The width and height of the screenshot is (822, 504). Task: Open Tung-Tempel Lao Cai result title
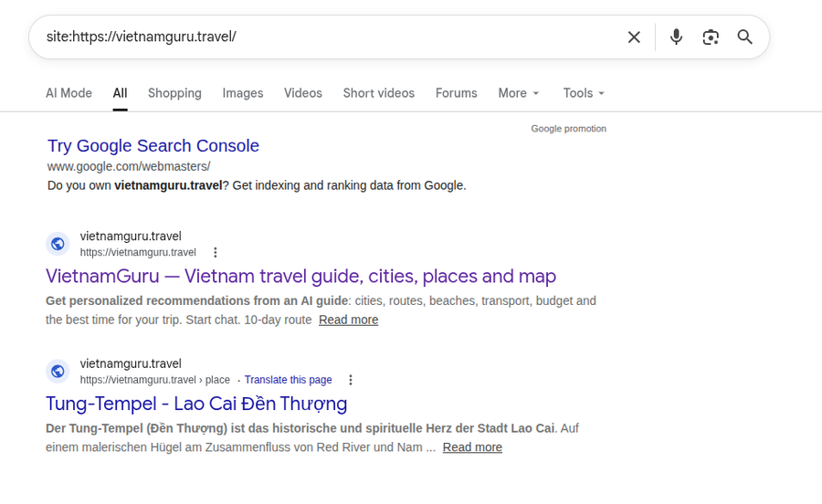(196, 404)
